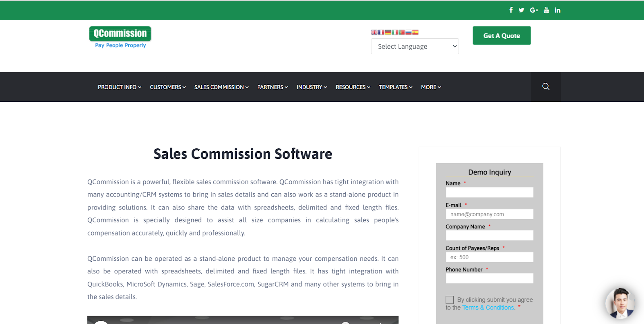Open the LinkedIn social icon
Image resolution: width=644 pixels, height=324 pixels.
click(557, 10)
